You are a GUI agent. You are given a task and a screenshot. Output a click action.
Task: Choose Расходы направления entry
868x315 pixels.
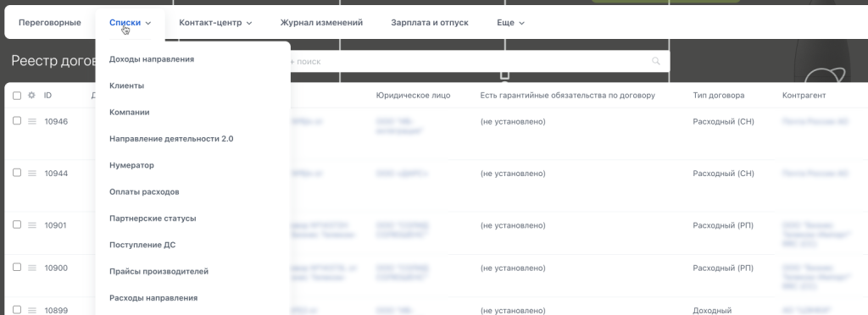153,298
